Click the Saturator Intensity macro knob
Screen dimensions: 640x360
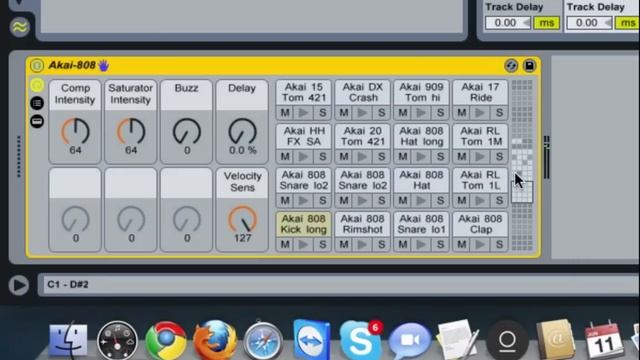click(131, 131)
